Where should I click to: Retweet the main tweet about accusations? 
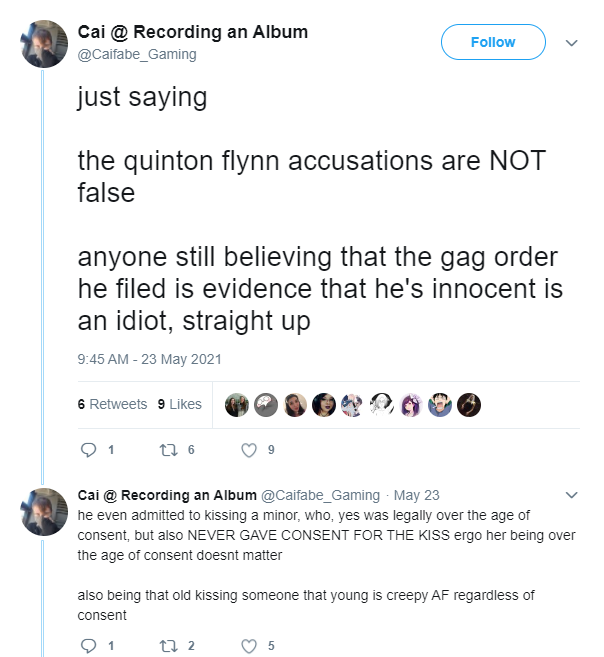[169, 450]
